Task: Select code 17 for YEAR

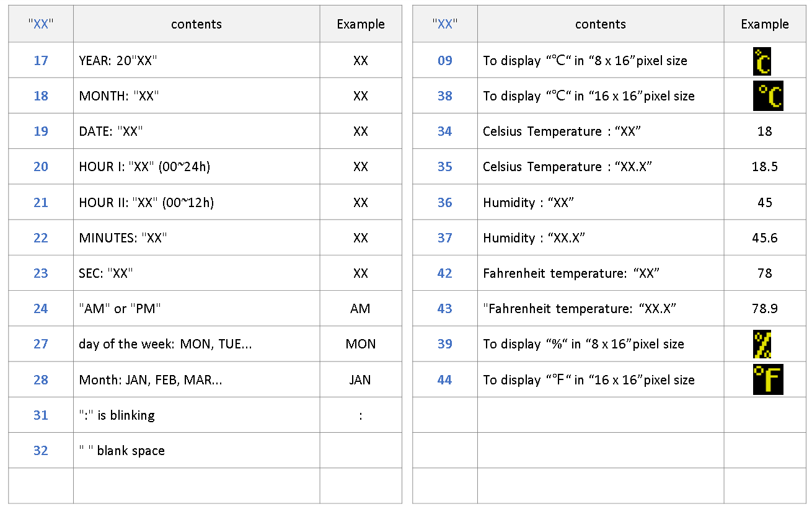Action: (41, 61)
